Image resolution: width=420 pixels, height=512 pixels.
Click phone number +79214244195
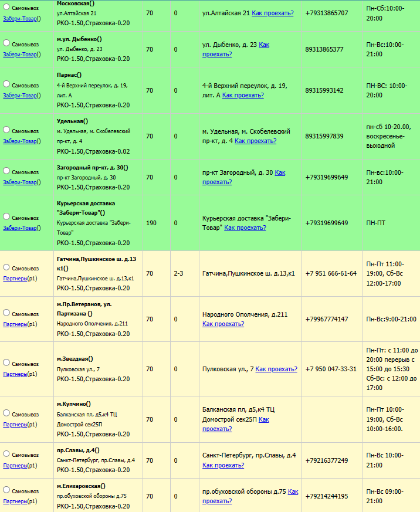327,496
